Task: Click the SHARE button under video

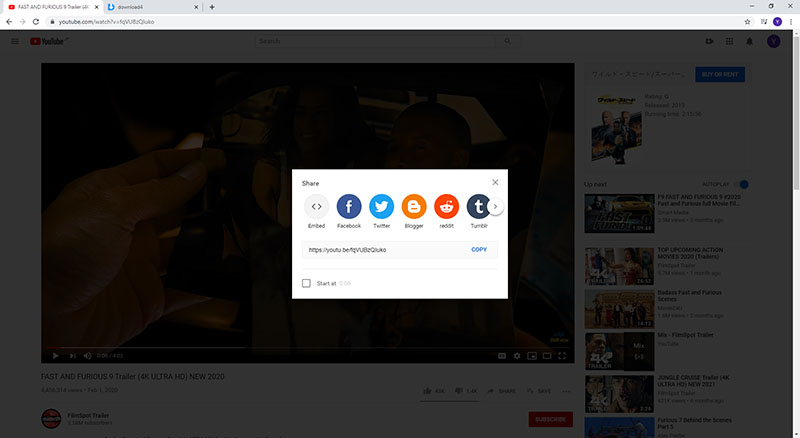Action: tap(501, 391)
